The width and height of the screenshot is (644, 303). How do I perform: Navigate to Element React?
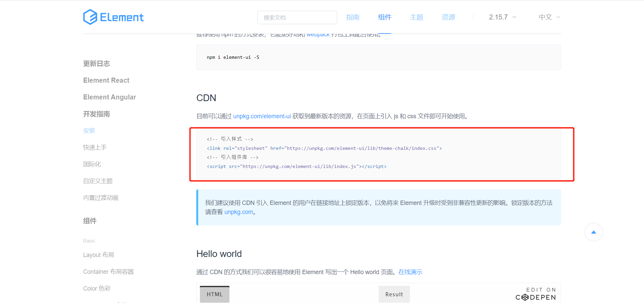point(106,80)
